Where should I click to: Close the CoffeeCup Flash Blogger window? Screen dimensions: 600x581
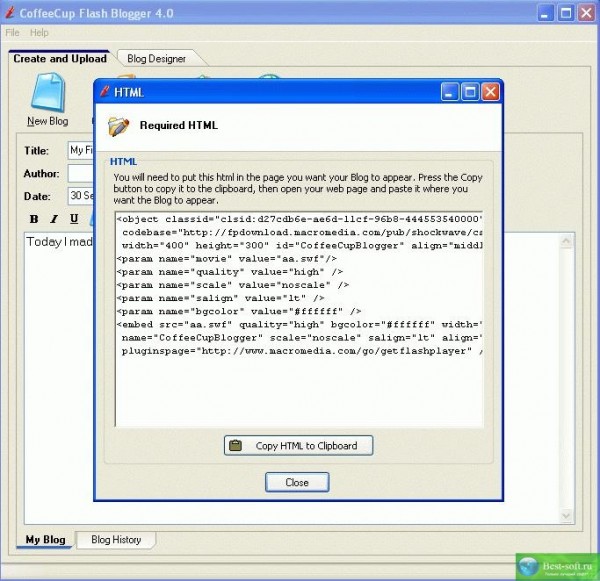[586, 13]
